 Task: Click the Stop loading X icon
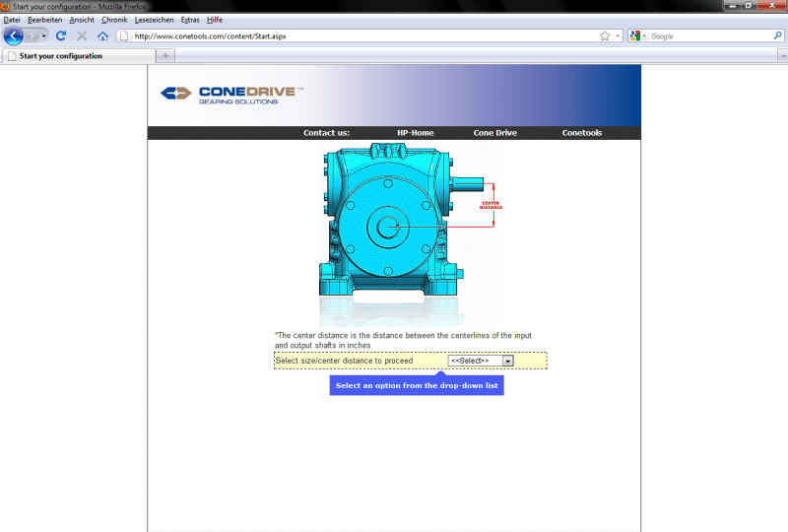point(82,35)
